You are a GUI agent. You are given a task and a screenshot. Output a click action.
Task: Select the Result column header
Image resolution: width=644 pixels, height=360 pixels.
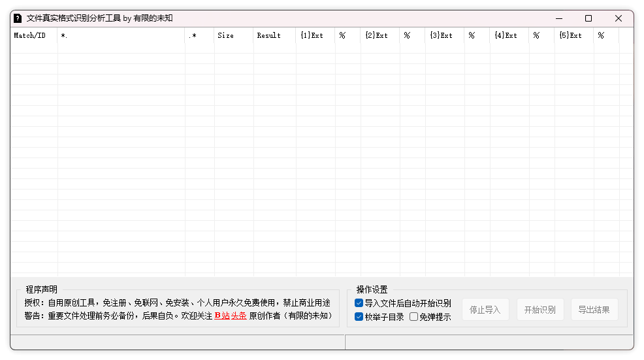click(x=274, y=35)
